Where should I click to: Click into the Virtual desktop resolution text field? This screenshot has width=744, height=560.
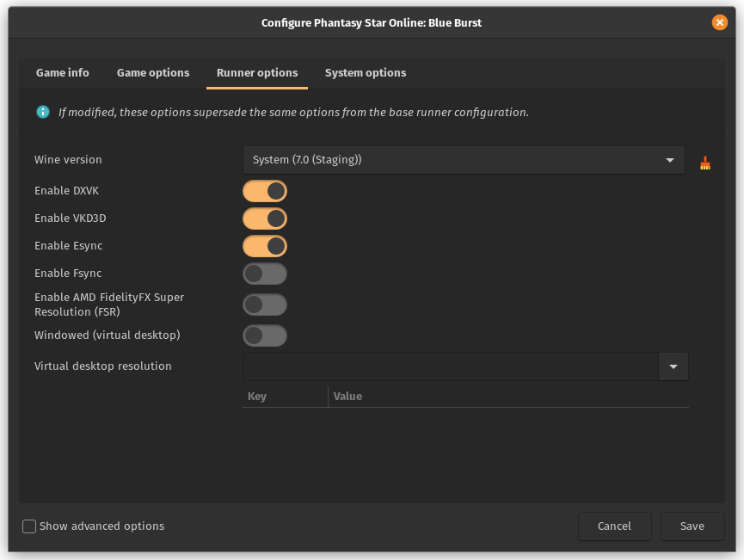451,366
